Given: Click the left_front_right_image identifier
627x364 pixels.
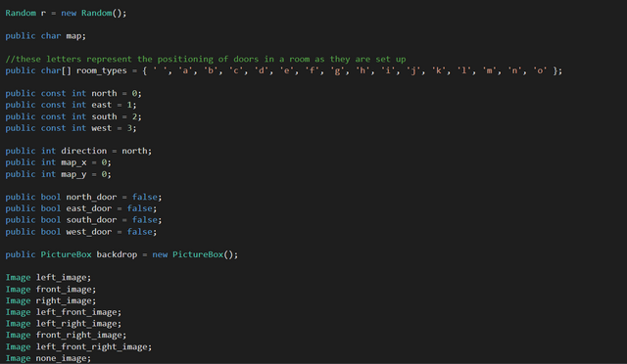Looking at the screenshot, I should (x=92, y=346).
